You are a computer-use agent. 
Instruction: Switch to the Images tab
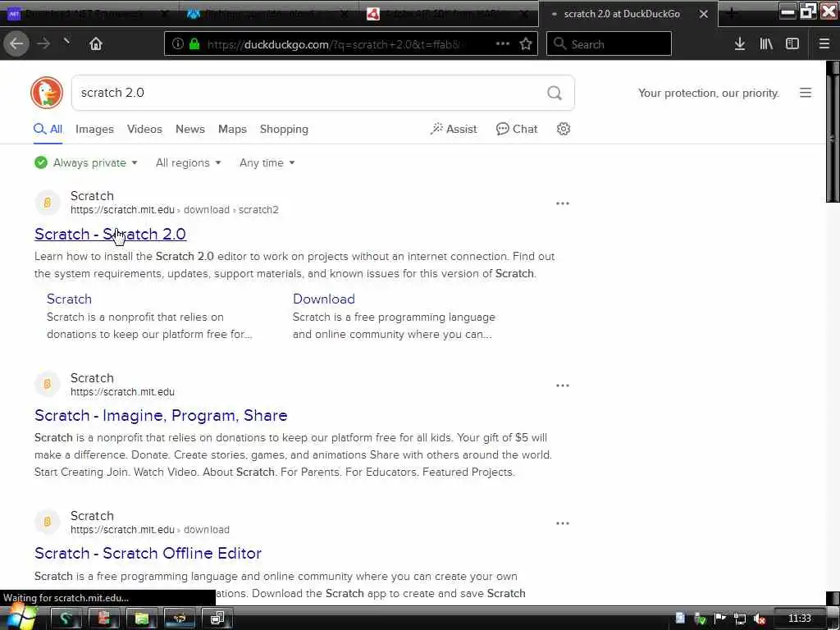pyautogui.click(x=94, y=129)
